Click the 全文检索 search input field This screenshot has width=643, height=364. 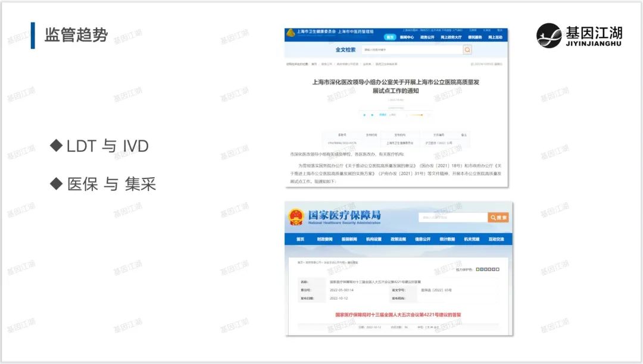[411, 50]
